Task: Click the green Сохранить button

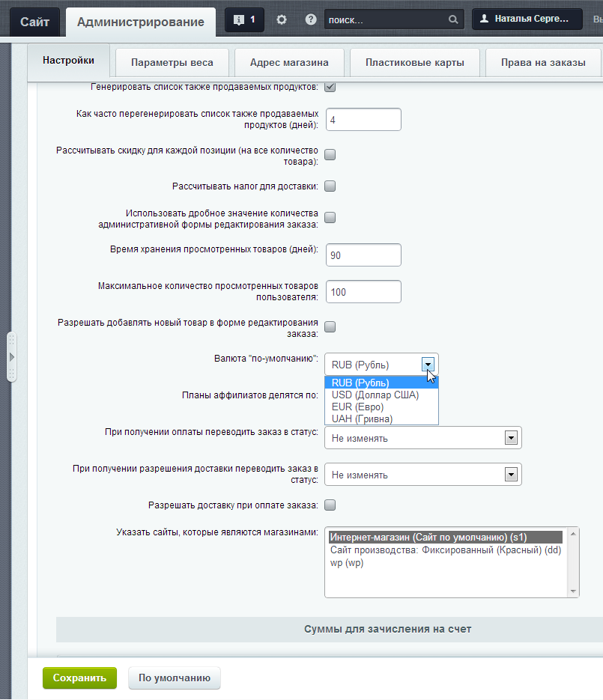Action: click(x=79, y=678)
